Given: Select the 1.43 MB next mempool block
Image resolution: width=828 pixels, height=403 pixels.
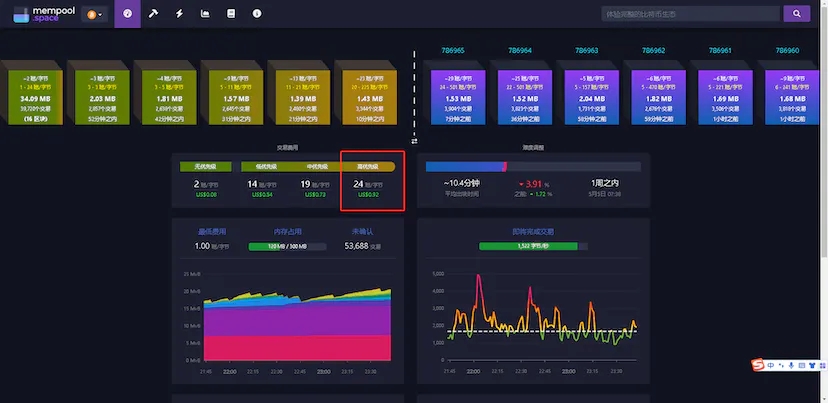Looking at the screenshot, I should pos(367,94).
